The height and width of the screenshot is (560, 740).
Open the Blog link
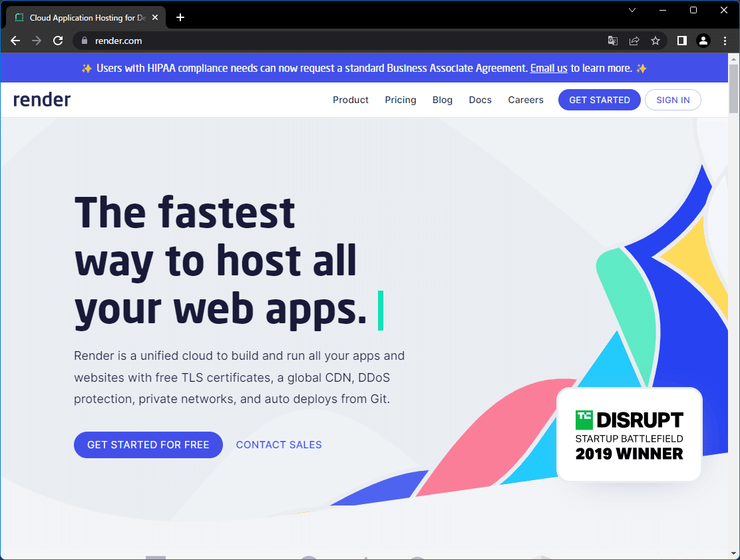[443, 100]
